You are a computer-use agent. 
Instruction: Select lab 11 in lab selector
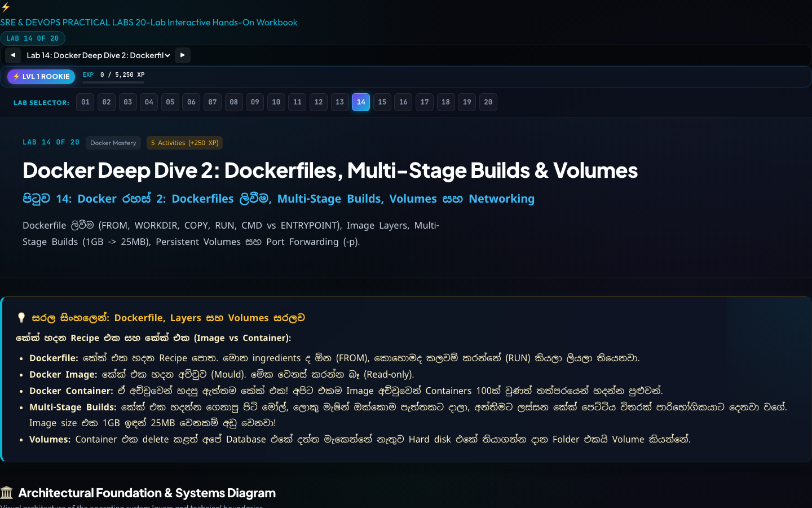click(297, 102)
